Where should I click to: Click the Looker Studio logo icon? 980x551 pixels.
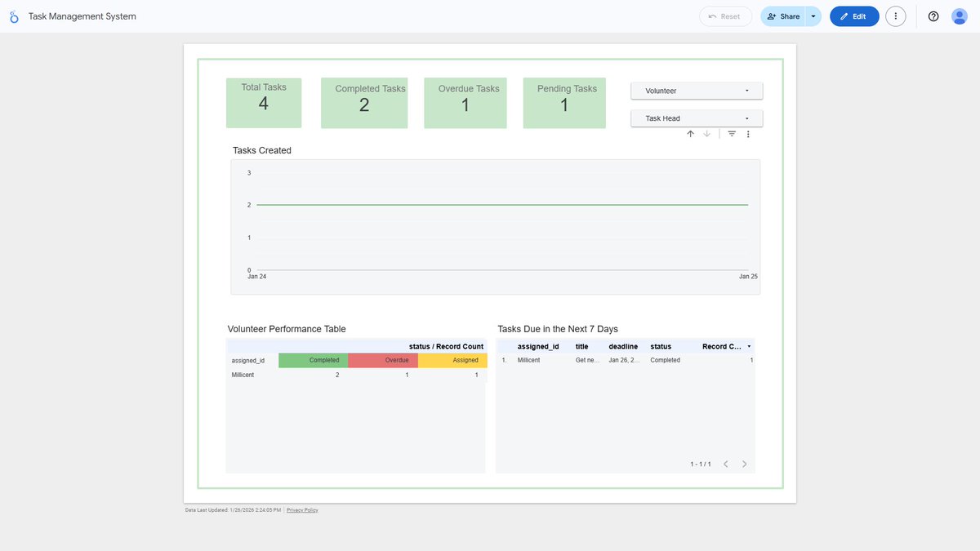tap(14, 16)
